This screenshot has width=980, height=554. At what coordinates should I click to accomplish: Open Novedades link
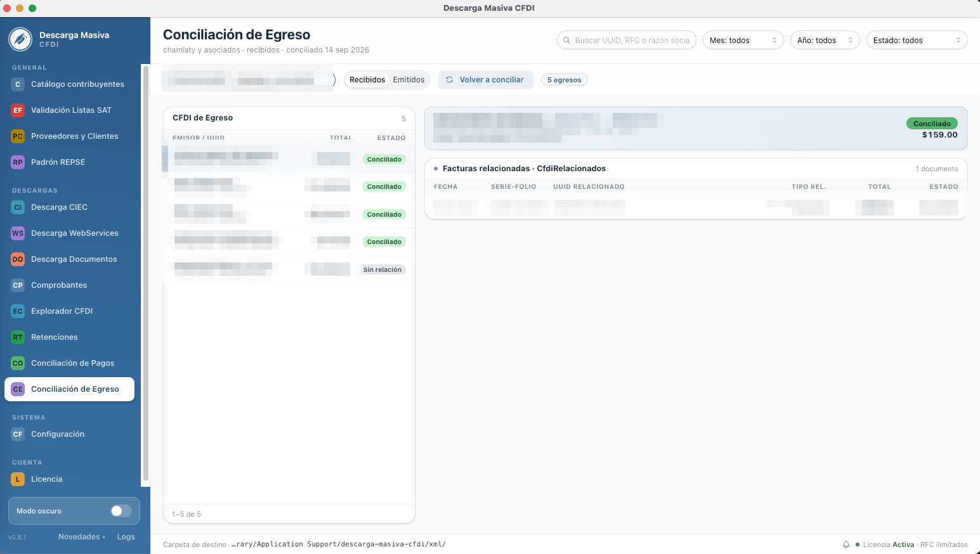click(x=82, y=537)
